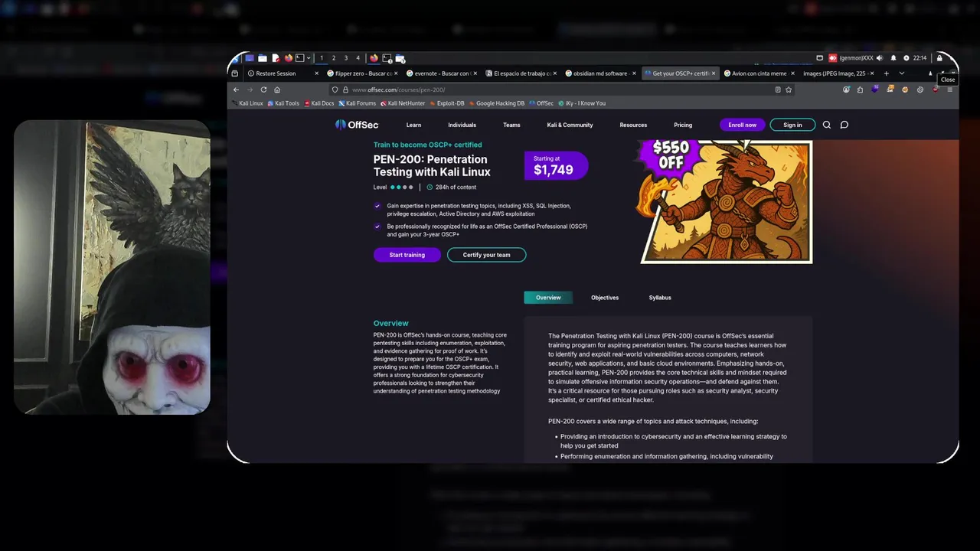Open the Kali NetHunter bookmark
The image size is (980, 551).
click(x=403, y=103)
